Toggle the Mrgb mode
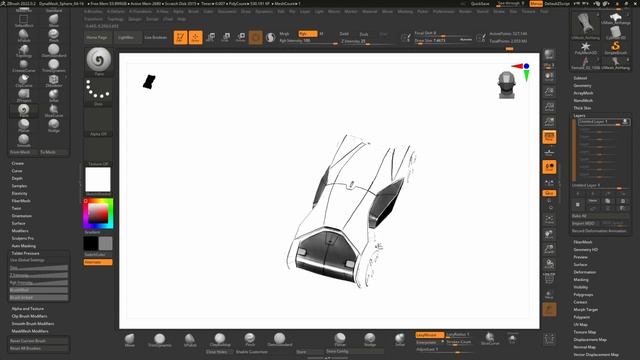The height and width of the screenshot is (360, 640). 284,34
